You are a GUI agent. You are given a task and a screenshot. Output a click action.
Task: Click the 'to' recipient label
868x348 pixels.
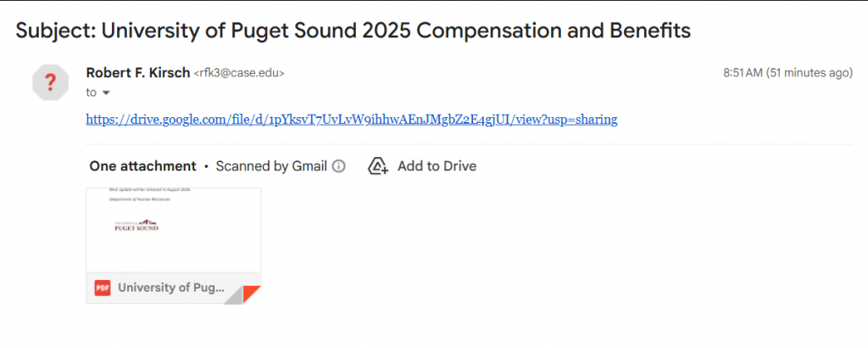click(x=92, y=93)
